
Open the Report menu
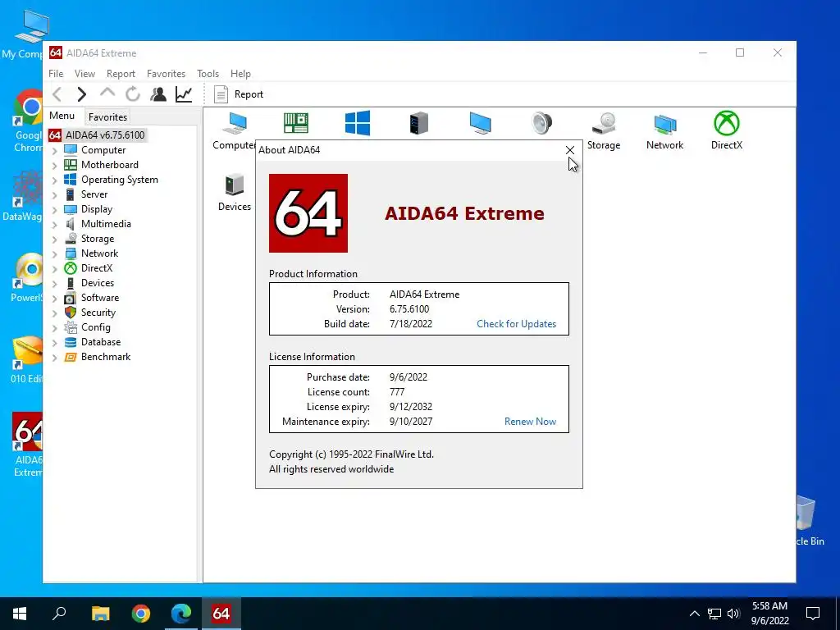[121, 73]
